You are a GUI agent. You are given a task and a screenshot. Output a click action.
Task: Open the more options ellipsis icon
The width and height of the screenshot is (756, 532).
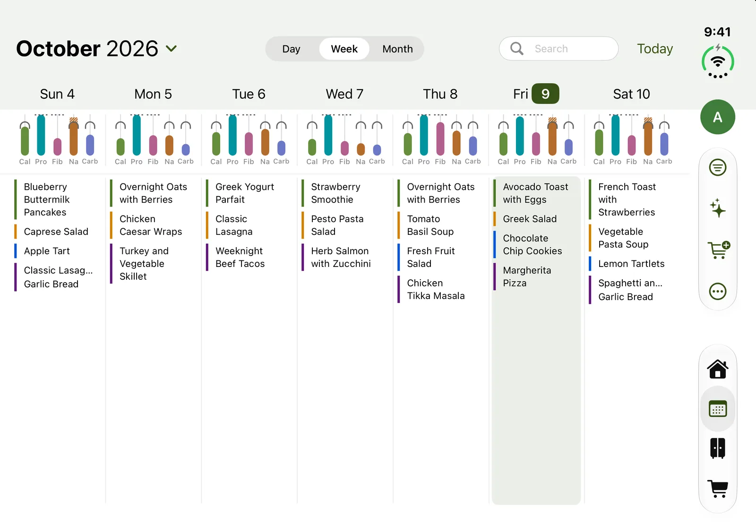[717, 291]
